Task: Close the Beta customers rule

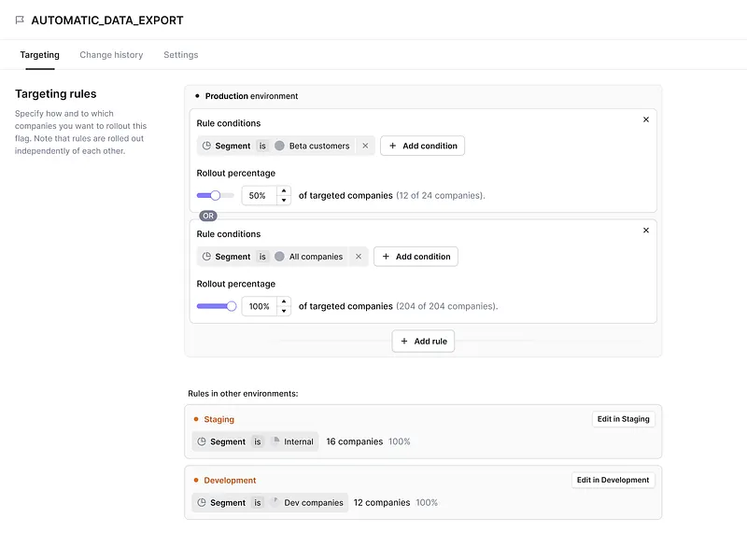Action: pyautogui.click(x=645, y=119)
